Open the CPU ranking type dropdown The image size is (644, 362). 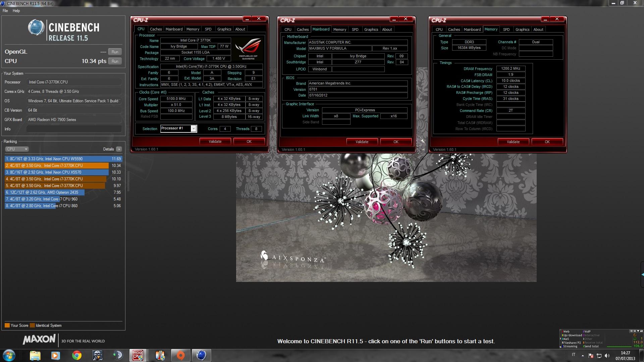click(x=17, y=149)
